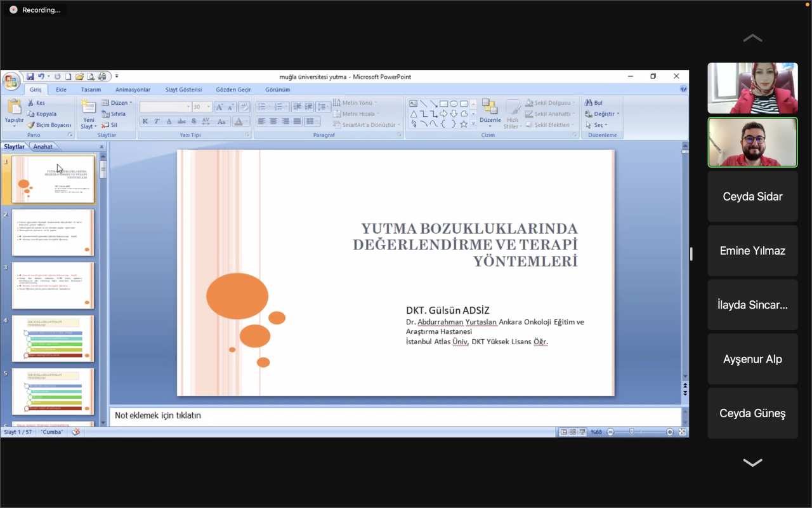
Task: Select triangle shape in shapes gallery
Action: coord(414,114)
